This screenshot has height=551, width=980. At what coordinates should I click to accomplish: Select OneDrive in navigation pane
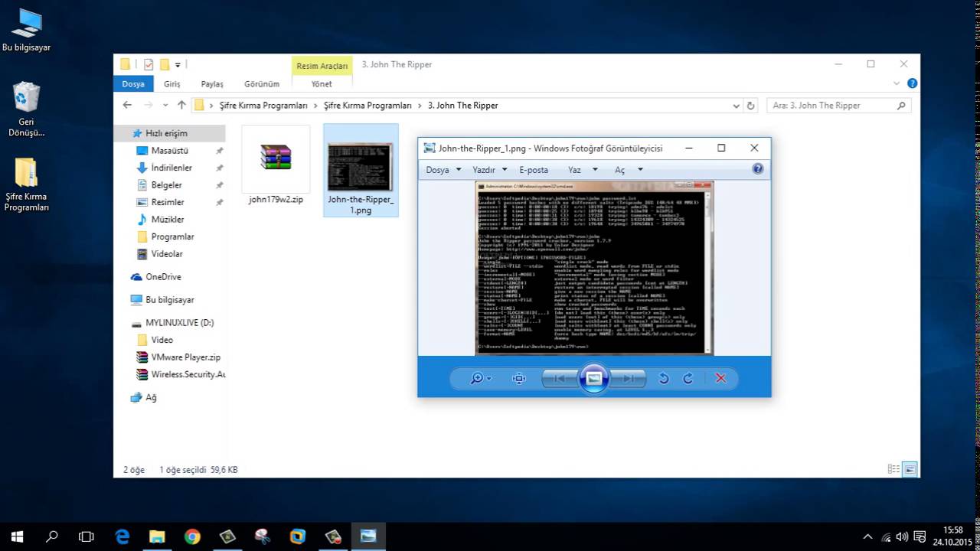pos(163,277)
